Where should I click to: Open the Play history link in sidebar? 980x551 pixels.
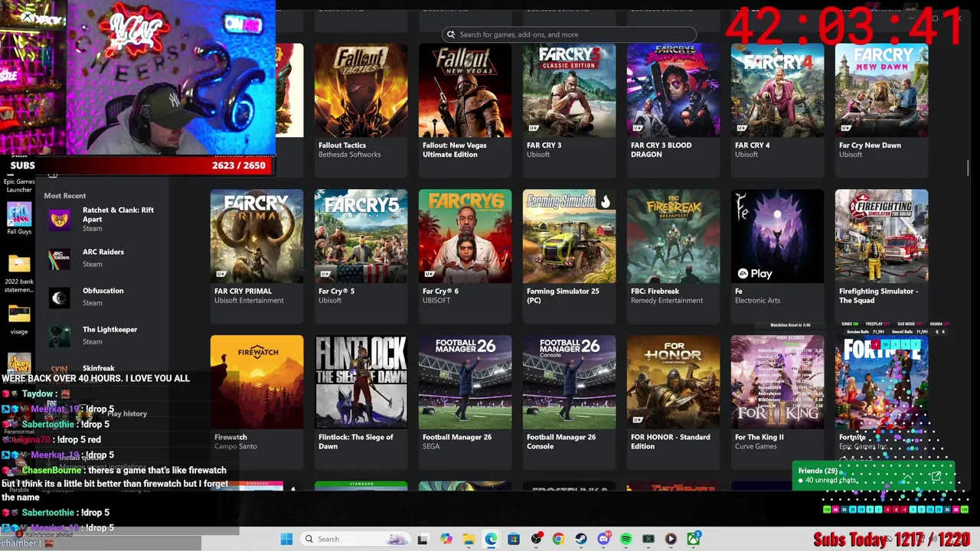pyautogui.click(x=127, y=413)
